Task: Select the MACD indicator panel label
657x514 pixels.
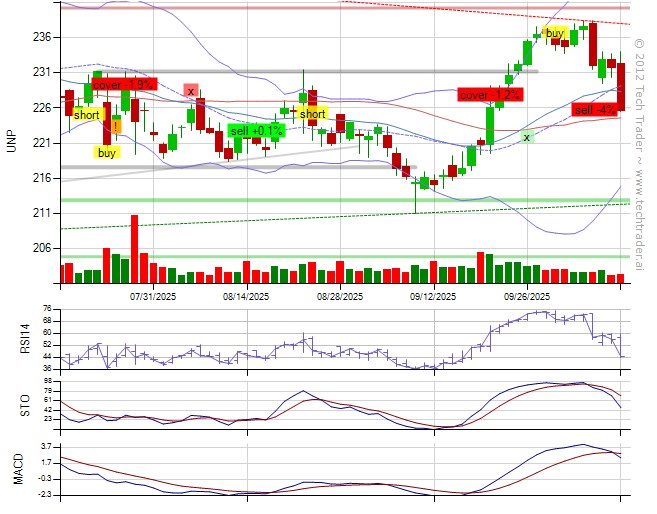Action: point(17,469)
